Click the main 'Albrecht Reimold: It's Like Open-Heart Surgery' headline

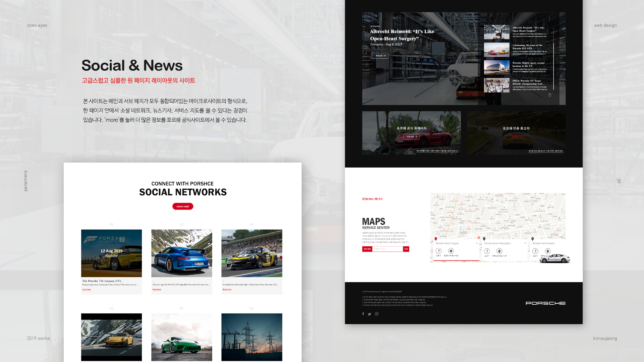402,35
